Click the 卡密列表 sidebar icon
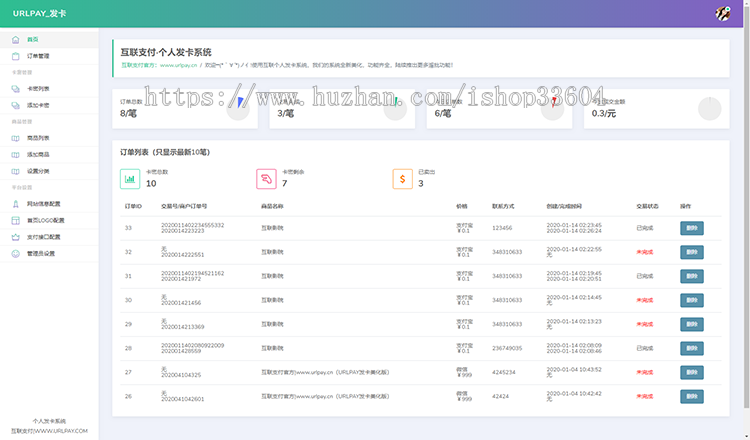The height and width of the screenshot is (440, 750). [15, 89]
